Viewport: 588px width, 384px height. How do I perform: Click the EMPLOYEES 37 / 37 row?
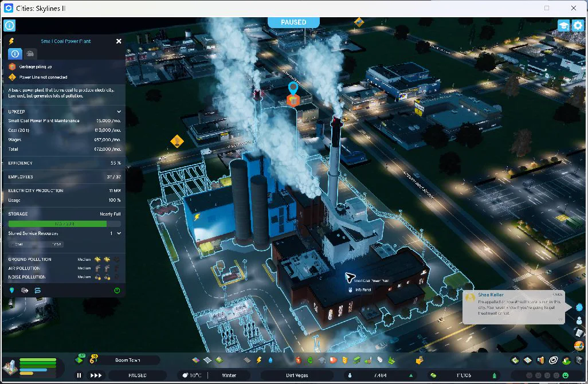pyautogui.click(x=65, y=177)
